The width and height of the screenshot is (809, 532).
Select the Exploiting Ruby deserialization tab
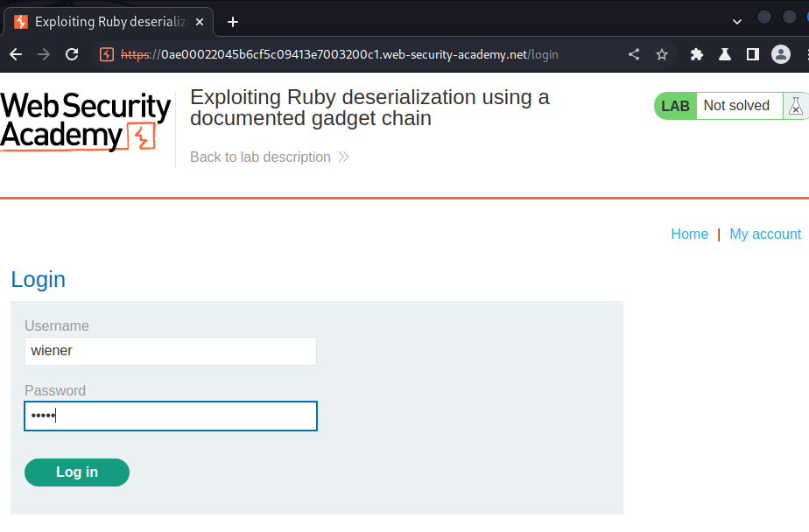[109, 22]
